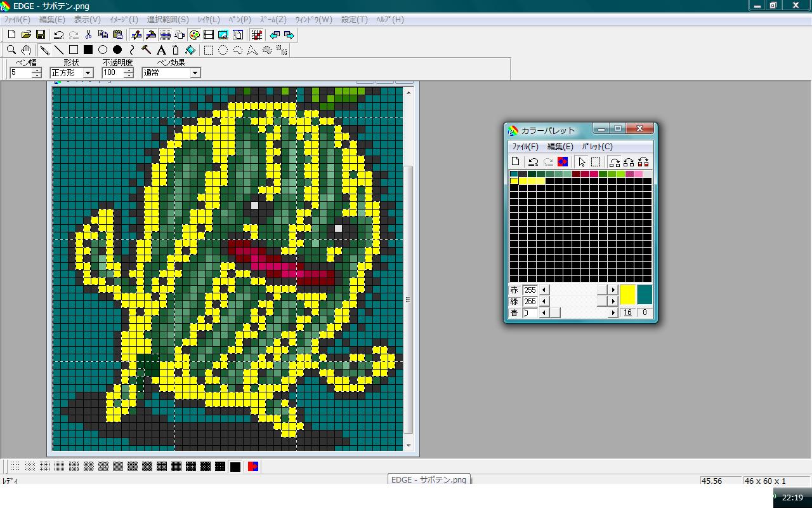This screenshot has width=812, height=508.
Task: Click left arrow of 緑 green slider
Action: 544,301
